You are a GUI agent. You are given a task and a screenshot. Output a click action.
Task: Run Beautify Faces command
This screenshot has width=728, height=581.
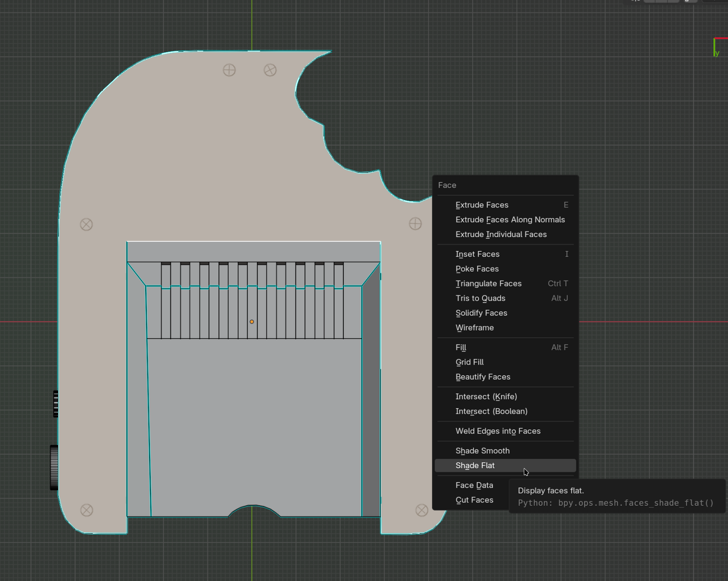[x=482, y=377]
